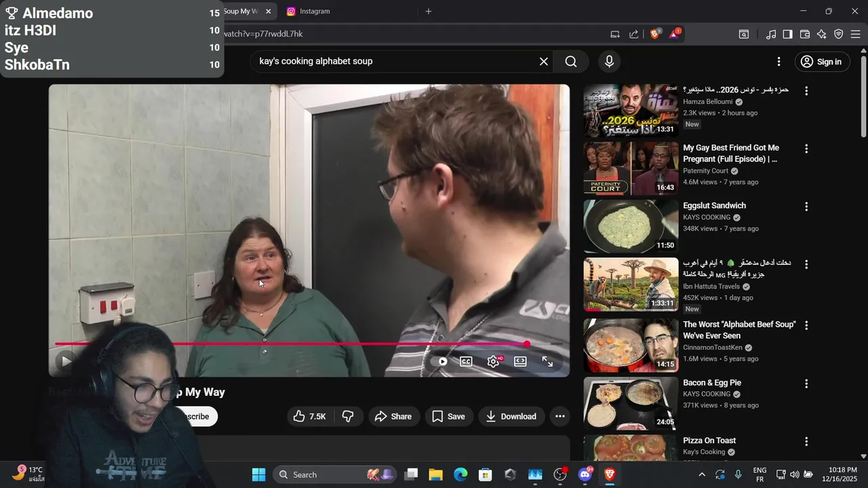Open the media playlist music note icon
868x488 pixels.
pyautogui.click(x=771, y=34)
